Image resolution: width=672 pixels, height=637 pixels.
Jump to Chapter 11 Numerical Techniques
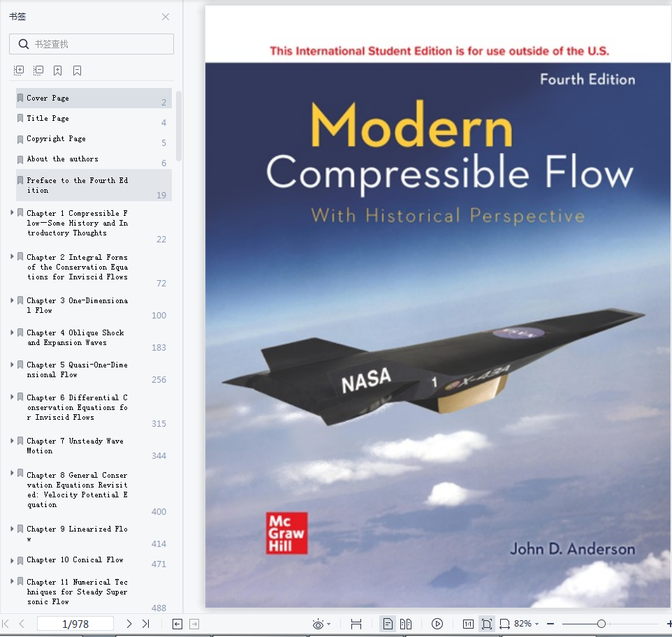77,592
